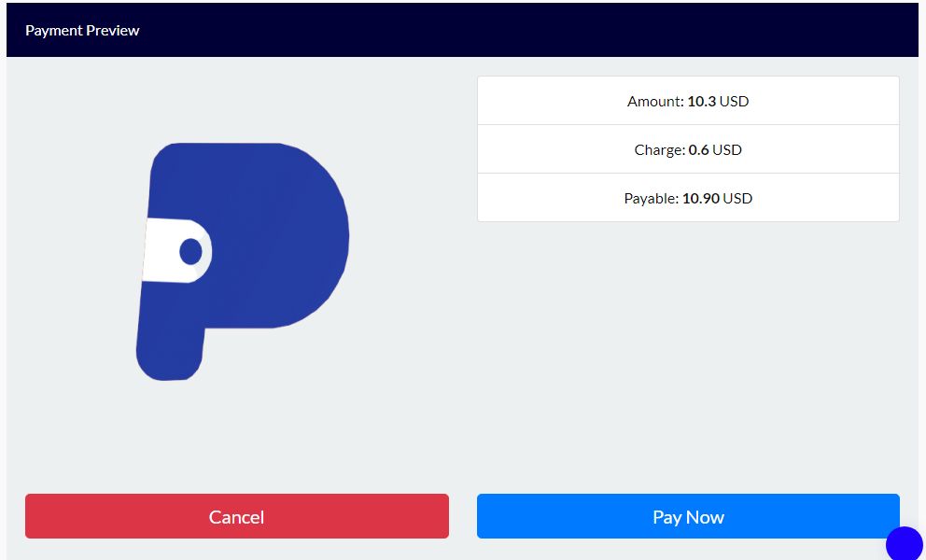Click the white tag on the P logo
Image resolution: width=926 pixels, height=560 pixels.
point(177,250)
